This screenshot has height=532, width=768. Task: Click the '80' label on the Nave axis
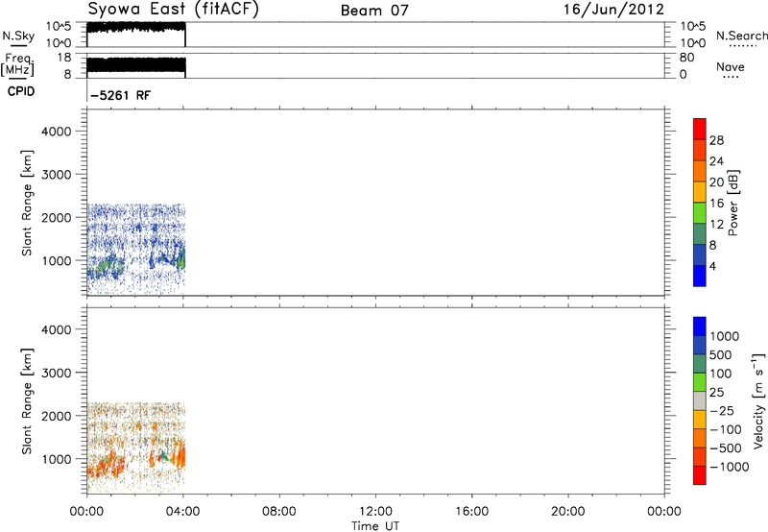tap(686, 58)
